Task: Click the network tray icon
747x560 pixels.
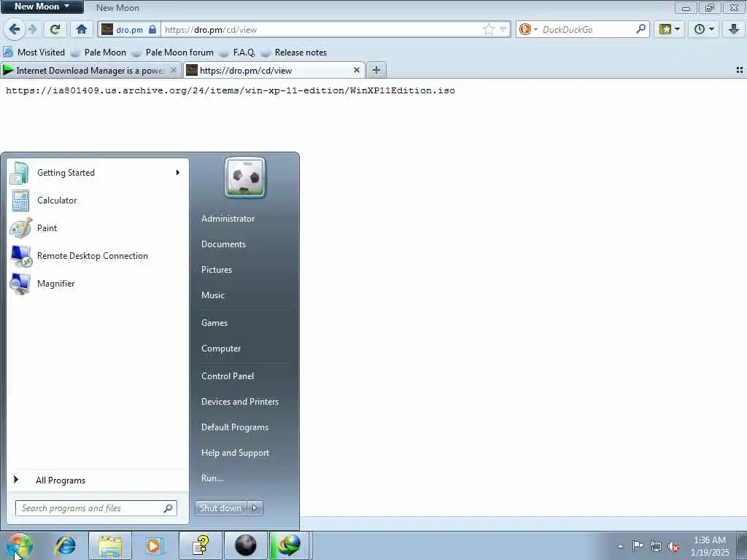Action: [x=656, y=546]
